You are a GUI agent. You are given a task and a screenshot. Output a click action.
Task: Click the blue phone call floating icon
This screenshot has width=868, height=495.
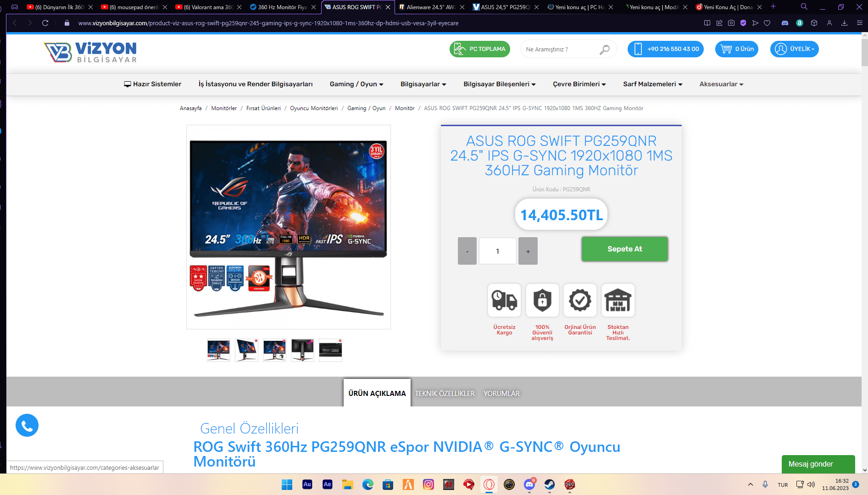point(27,425)
